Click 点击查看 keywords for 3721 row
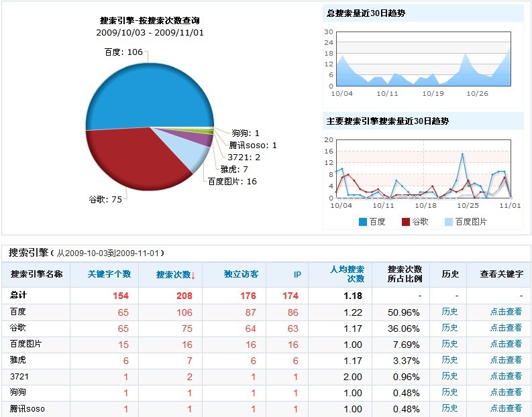532x417 pixels. coord(505,376)
